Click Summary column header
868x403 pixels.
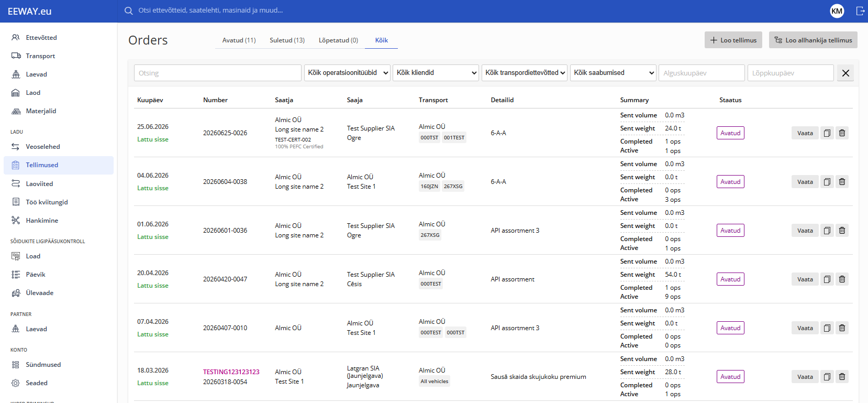pyautogui.click(x=635, y=100)
